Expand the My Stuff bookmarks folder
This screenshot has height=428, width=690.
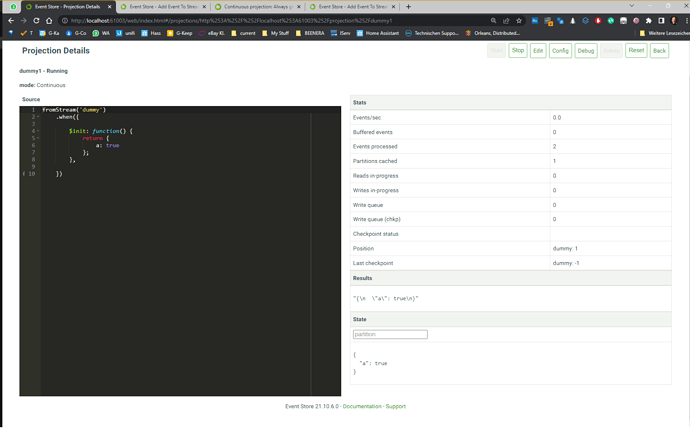pyautogui.click(x=275, y=33)
